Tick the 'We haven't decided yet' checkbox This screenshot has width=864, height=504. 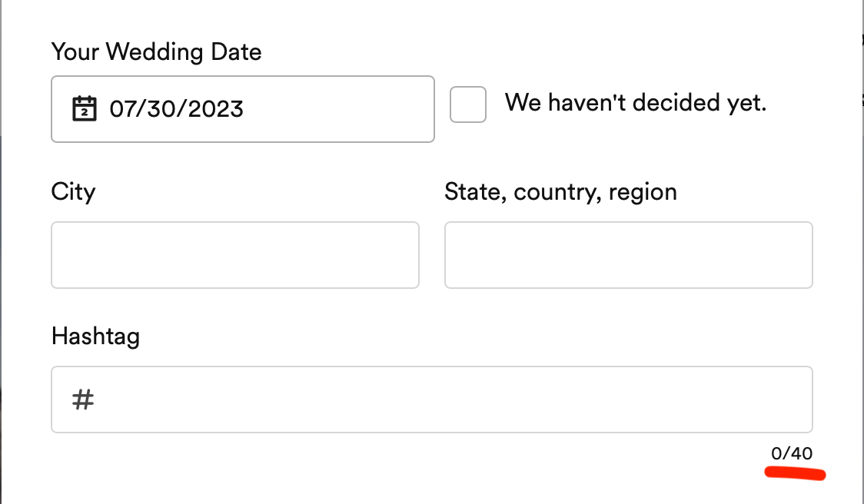point(468,104)
